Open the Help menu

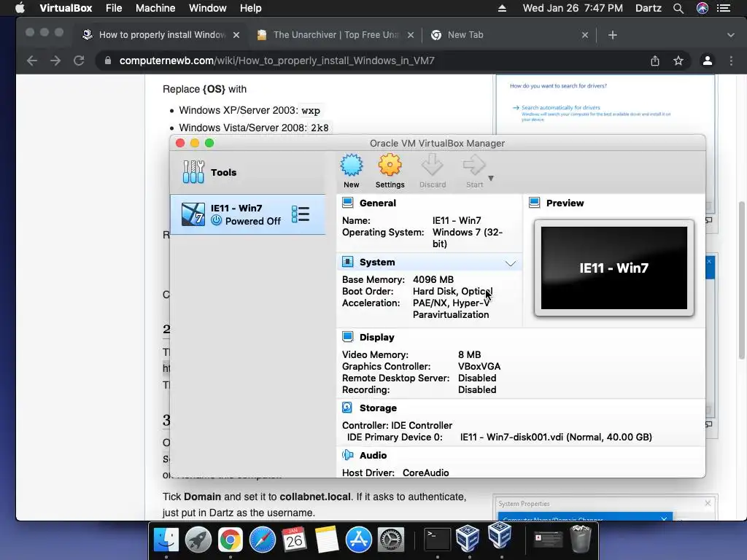(251, 8)
